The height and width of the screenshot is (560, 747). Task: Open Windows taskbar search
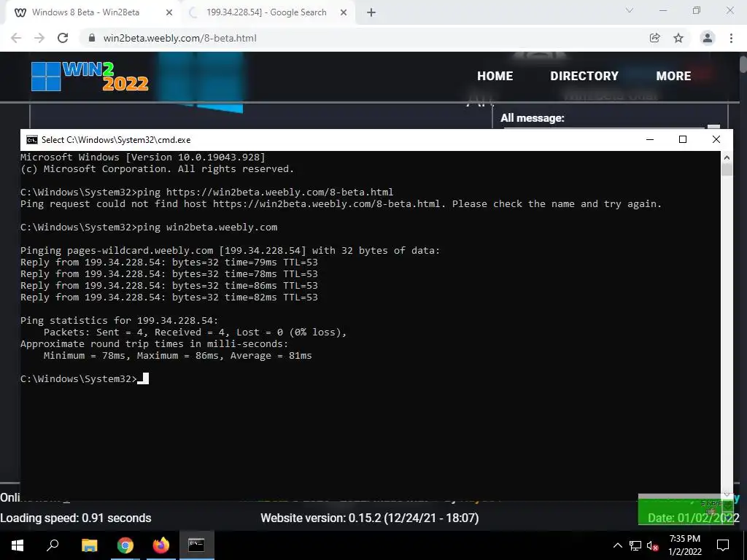pos(53,545)
